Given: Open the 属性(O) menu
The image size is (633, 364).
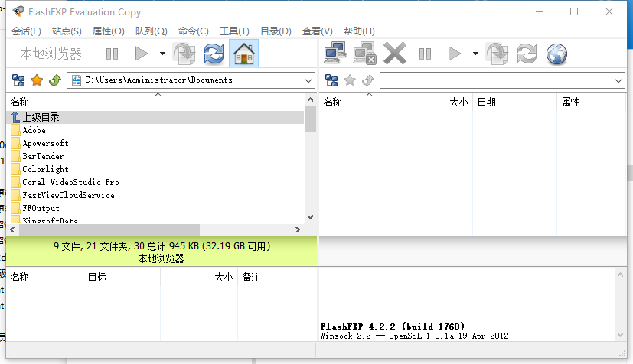Looking at the screenshot, I should click(108, 31).
